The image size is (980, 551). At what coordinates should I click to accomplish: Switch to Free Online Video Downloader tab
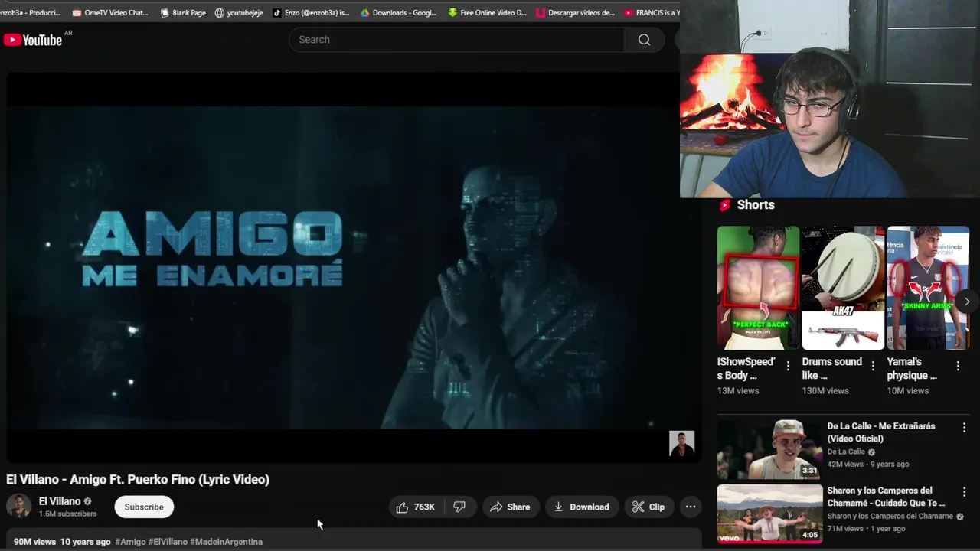(x=488, y=12)
